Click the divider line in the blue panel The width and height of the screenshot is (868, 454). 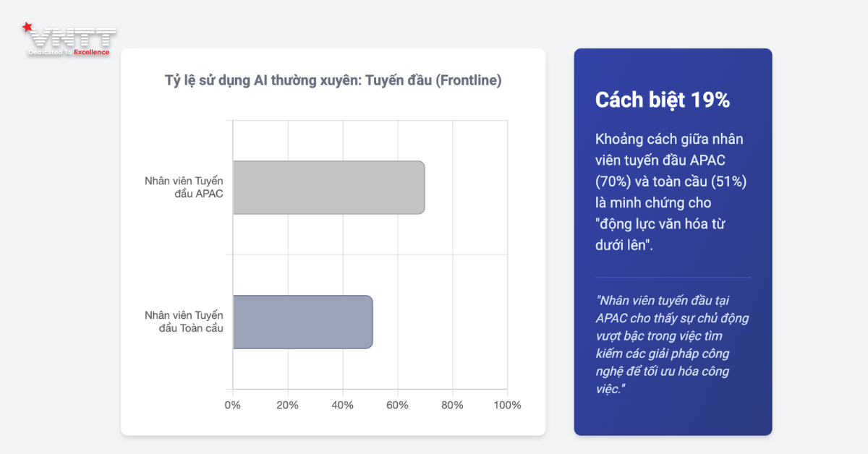(x=673, y=278)
